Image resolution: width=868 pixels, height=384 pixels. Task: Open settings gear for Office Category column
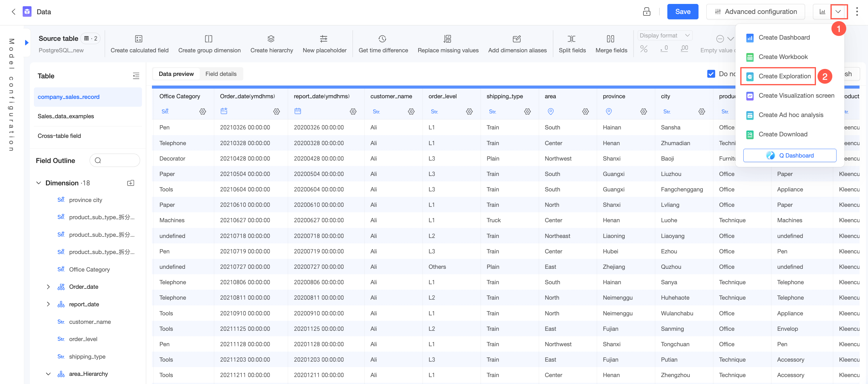click(202, 111)
